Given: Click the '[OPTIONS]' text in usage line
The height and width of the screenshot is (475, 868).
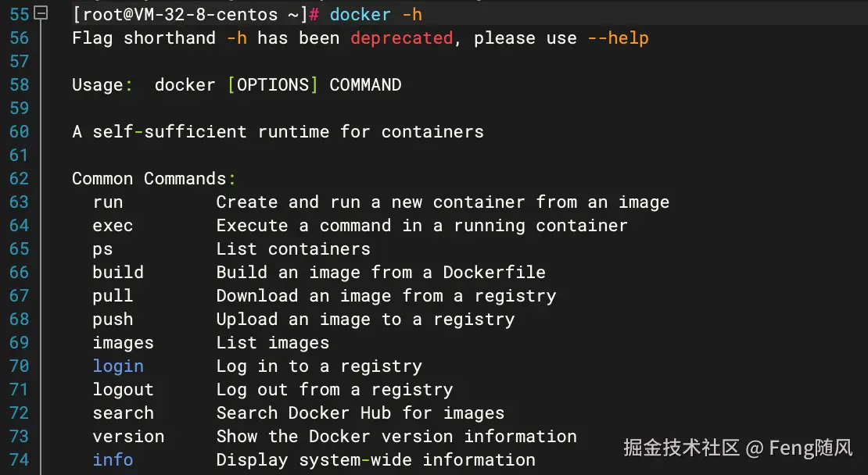Looking at the screenshot, I should (x=273, y=84).
